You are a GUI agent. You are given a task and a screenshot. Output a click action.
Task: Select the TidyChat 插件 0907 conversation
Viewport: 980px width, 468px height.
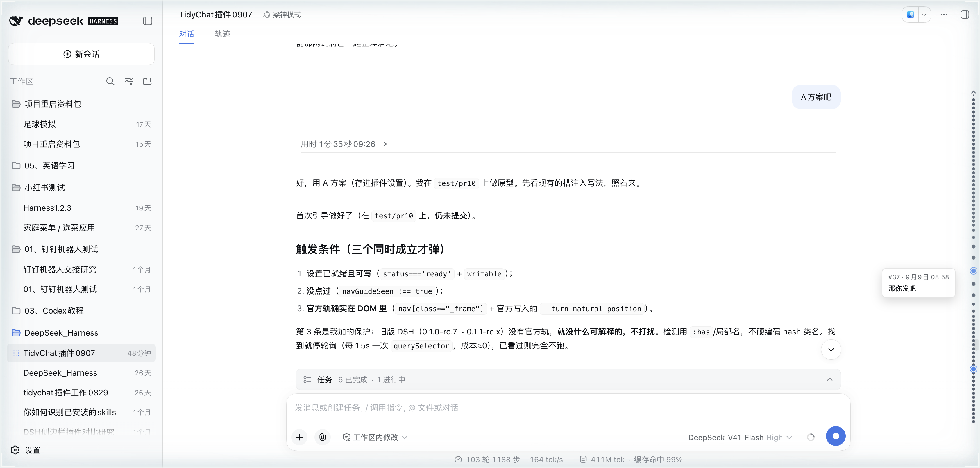coord(81,353)
